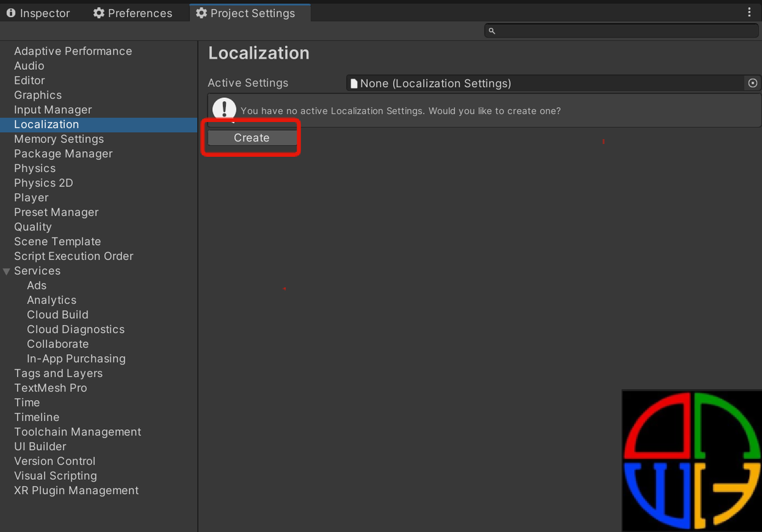
Task: Open Script Execution Order settings
Action: pos(74,256)
